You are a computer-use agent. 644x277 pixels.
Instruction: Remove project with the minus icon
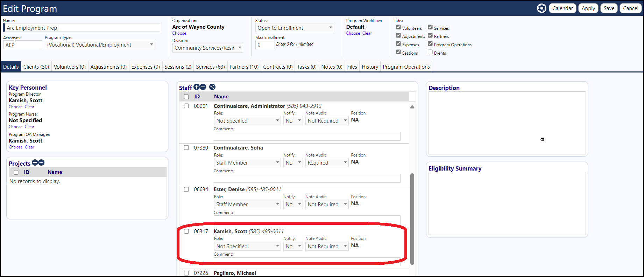pos(41,162)
